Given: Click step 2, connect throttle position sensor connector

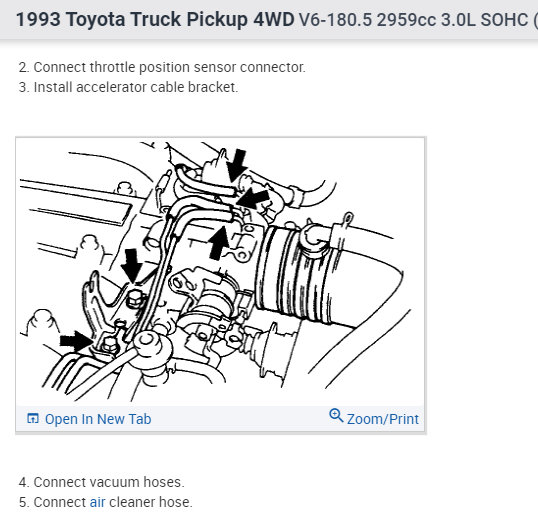Looking at the screenshot, I should click(162, 67).
